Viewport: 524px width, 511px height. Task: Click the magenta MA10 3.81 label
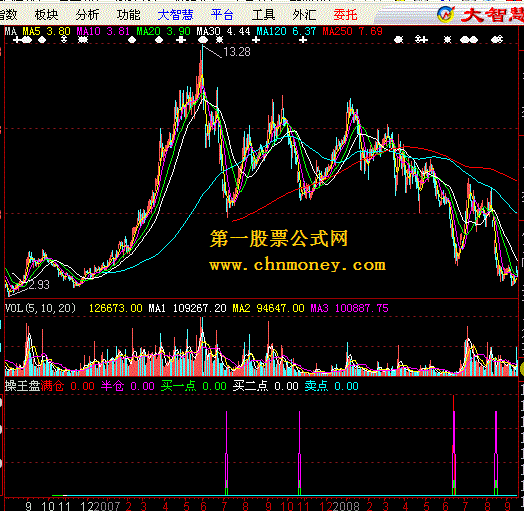[x=103, y=31]
